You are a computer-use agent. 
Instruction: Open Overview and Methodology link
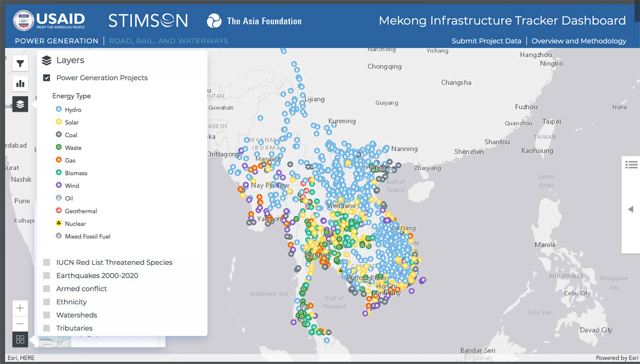[579, 41]
